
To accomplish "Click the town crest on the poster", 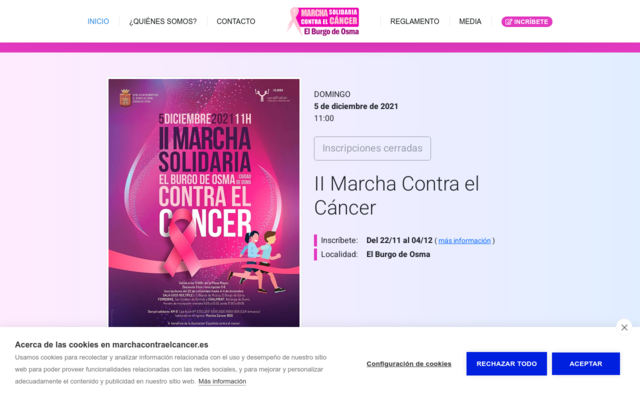I will (125, 98).
